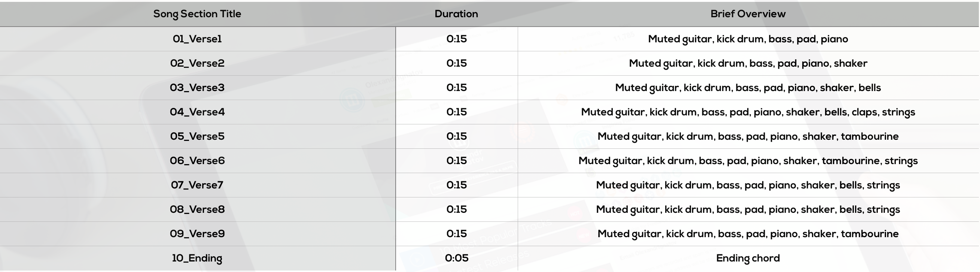Click the 07_Verse7 section title
This screenshot has height=272, width=980.
point(197,185)
